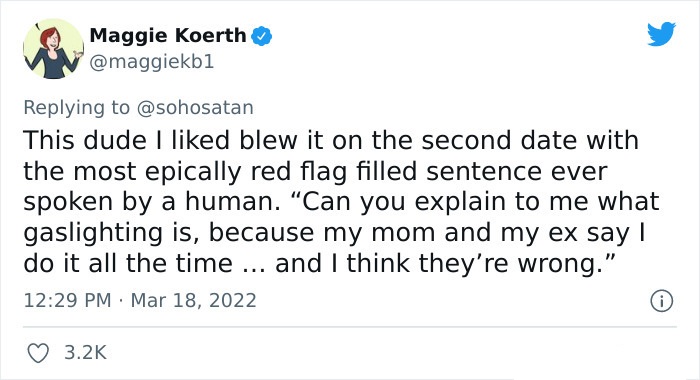View the 3.2K likes count
This screenshot has height=380, width=700.
coord(85,352)
